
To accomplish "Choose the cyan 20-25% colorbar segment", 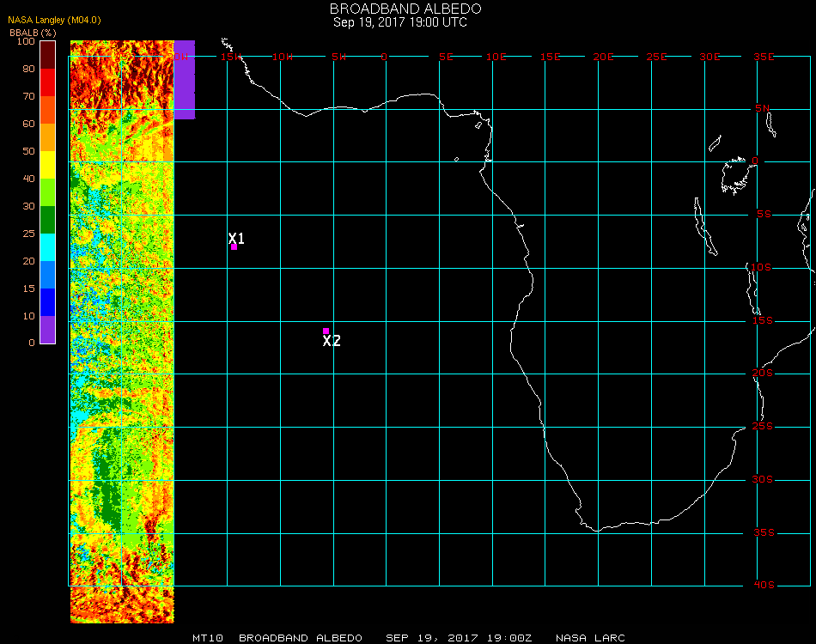I will click(x=48, y=247).
